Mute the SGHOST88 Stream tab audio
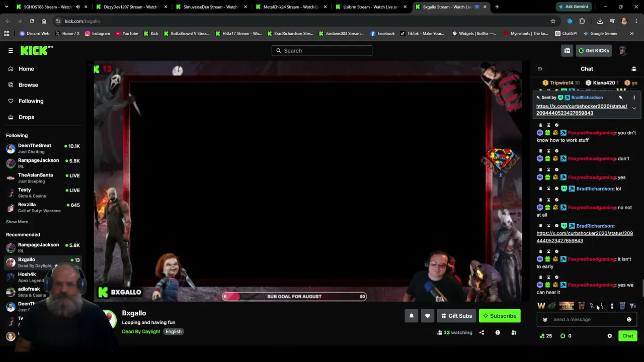Viewport: 644px width, 362px height. (77, 7)
